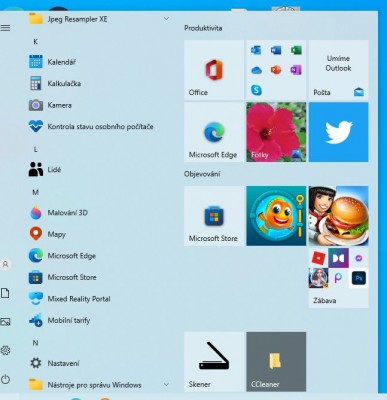Open the Pošta mail tile
The image size is (387, 400).
click(x=338, y=70)
